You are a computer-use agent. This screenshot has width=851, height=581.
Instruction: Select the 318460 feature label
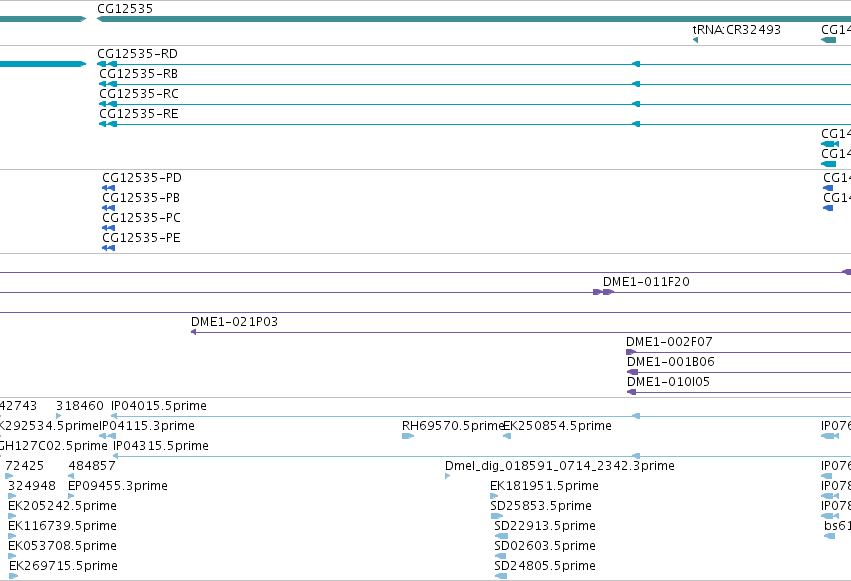pos(80,406)
